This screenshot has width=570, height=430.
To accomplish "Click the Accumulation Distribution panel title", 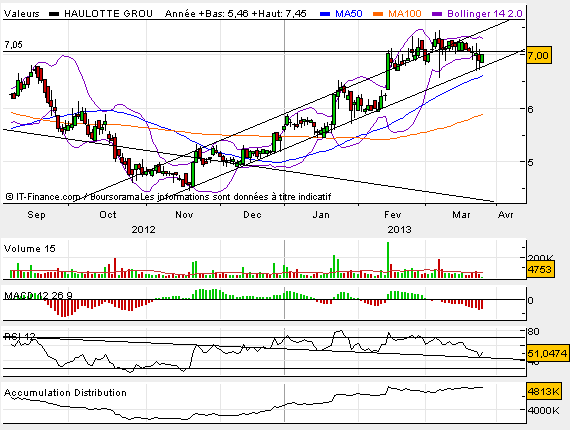I will (x=65, y=393).
